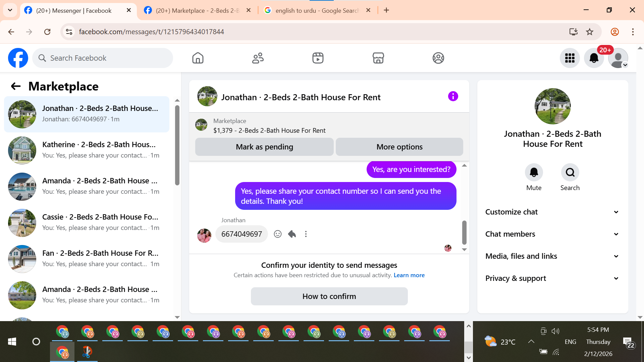This screenshot has width=644, height=362.
Task: Click the back arrow beside Marketplace heading
Action: (16, 86)
